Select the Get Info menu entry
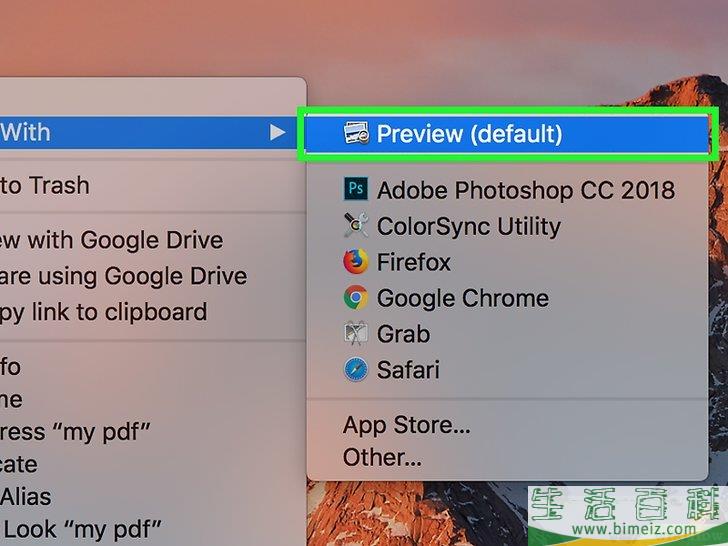This screenshot has height=546, width=728. pyautogui.click(x=153, y=367)
